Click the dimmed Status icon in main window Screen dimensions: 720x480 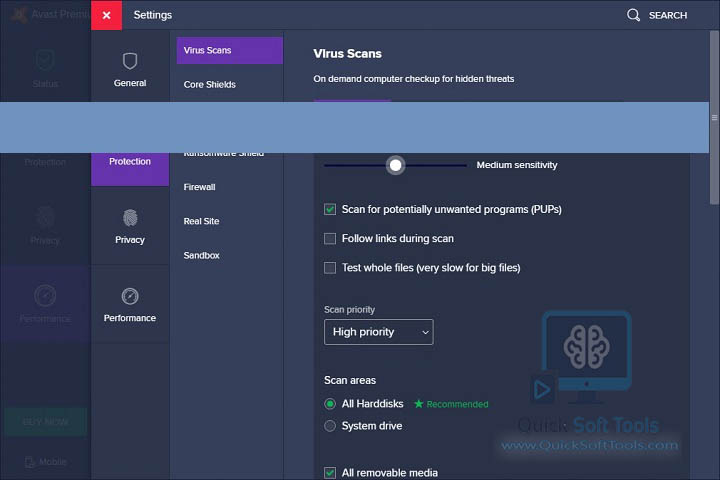[x=45, y=60]
